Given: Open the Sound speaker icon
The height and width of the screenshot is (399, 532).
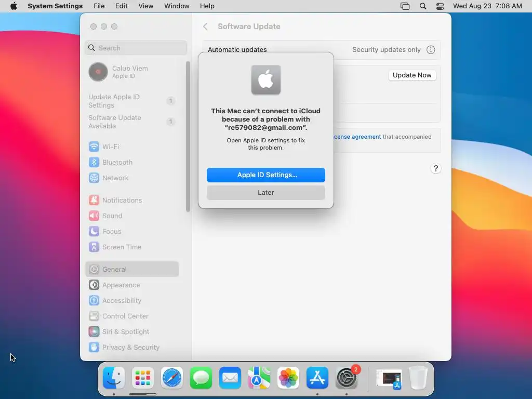Looking at the screenshot, I should click(94, 216).
